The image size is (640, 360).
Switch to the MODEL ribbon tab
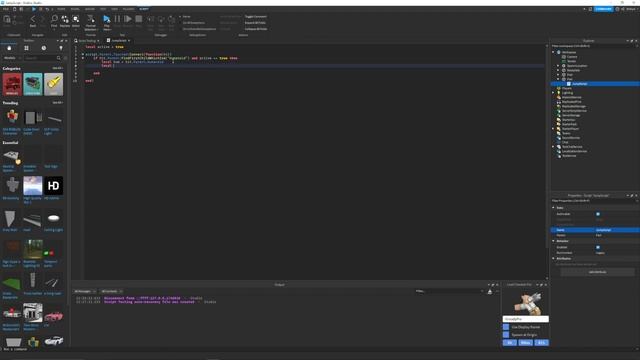[x=75, y=9]
